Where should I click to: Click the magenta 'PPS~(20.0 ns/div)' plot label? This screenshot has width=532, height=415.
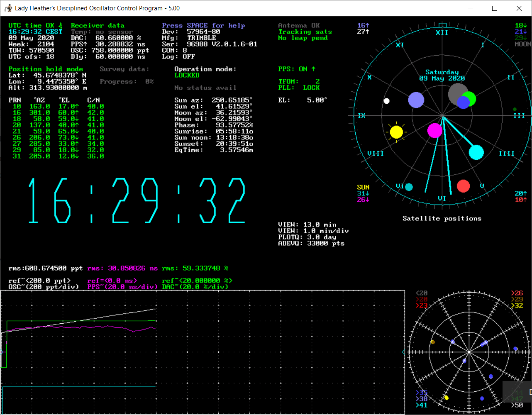pos(122,287)
